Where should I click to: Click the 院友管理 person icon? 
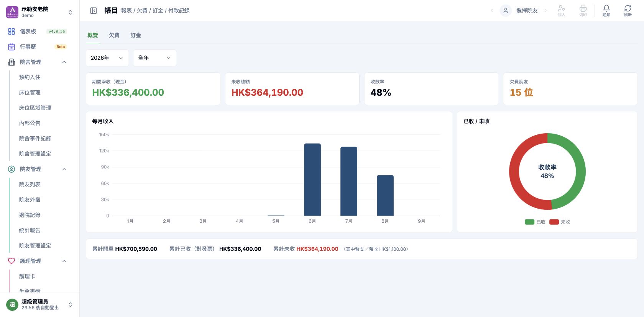pos(11,169)
